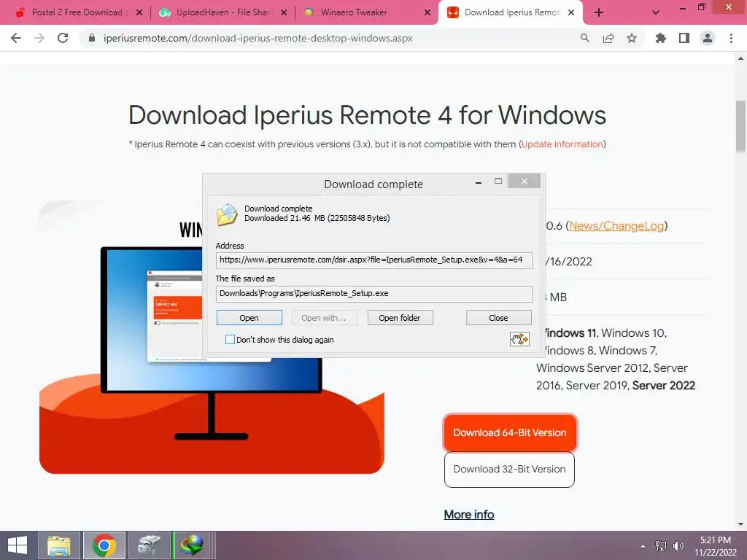Click the zoom magnifier icon in address bar

(x=584, y=38)
